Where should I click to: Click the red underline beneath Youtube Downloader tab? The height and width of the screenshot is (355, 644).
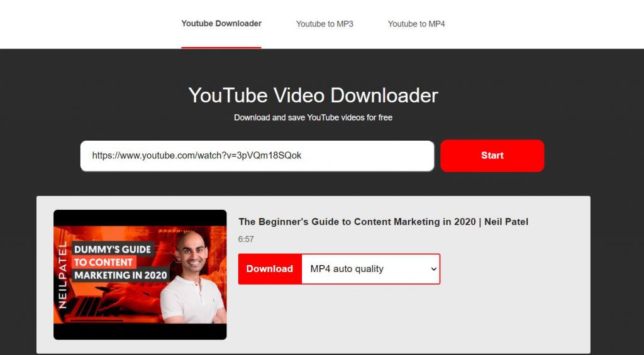pyautogui.click(x=221, y=47)
